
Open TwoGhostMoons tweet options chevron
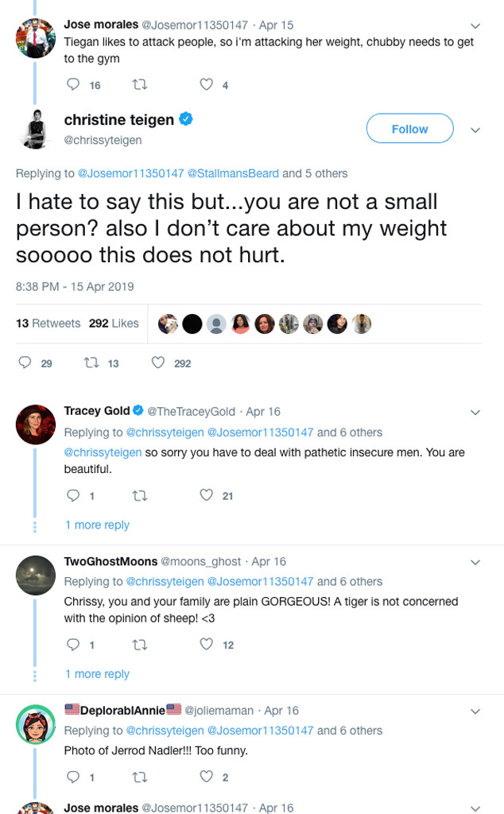(475, 561)
